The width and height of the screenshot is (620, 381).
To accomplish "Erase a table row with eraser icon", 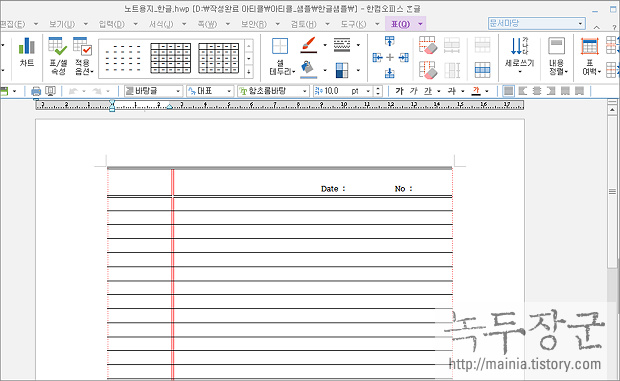I will tap(427, 45).
